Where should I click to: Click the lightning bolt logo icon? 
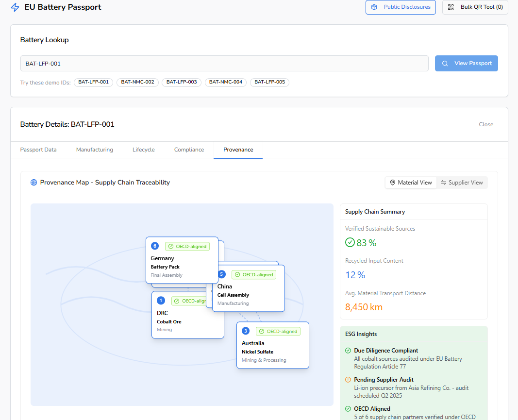(15, 7)
